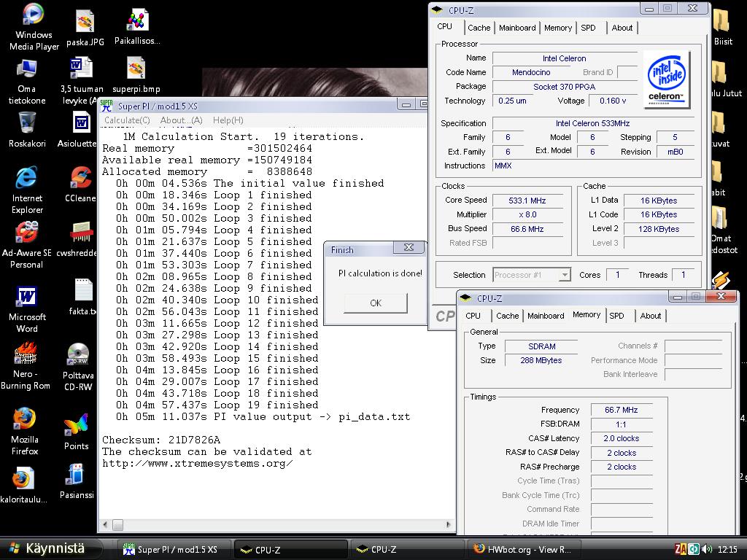Image resolution: width=747 pixels, height=560 pixels.
Task: Click Mendocino code name value in CPU-Z
Action: (531, 72)
